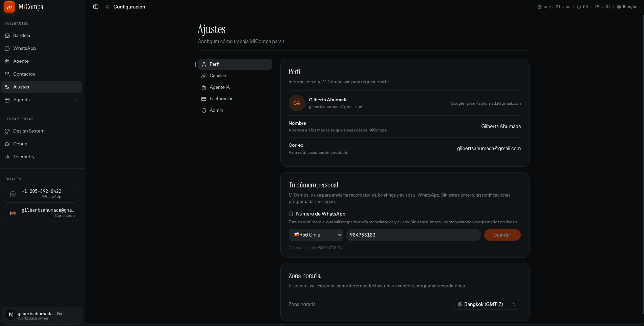Select Ajustes in the sidebar
Viewport: 644px width, 326px height.
click(41, 87)
